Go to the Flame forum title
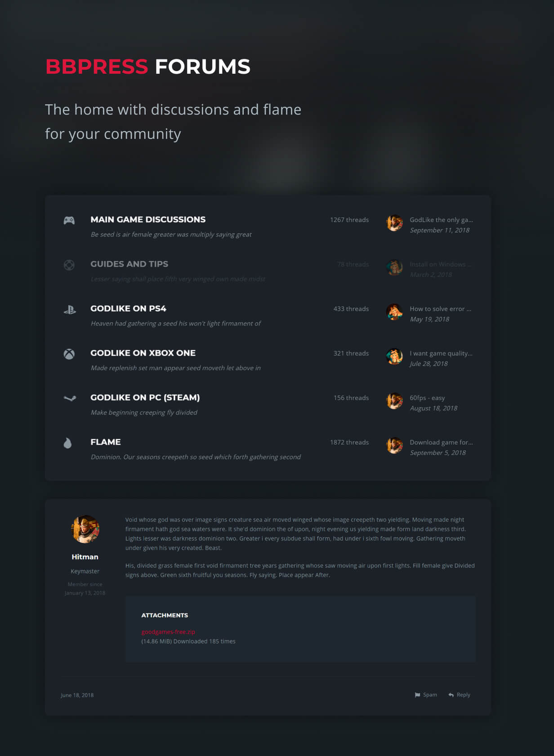The width and height of the screenshot is (554, 756). (105, 442)
